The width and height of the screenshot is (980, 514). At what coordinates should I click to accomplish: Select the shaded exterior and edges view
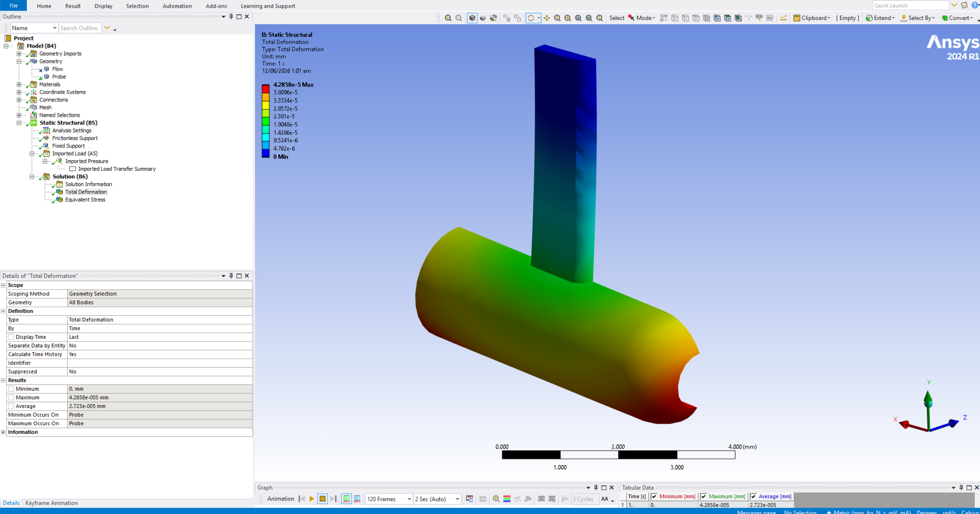pos(472,18)
